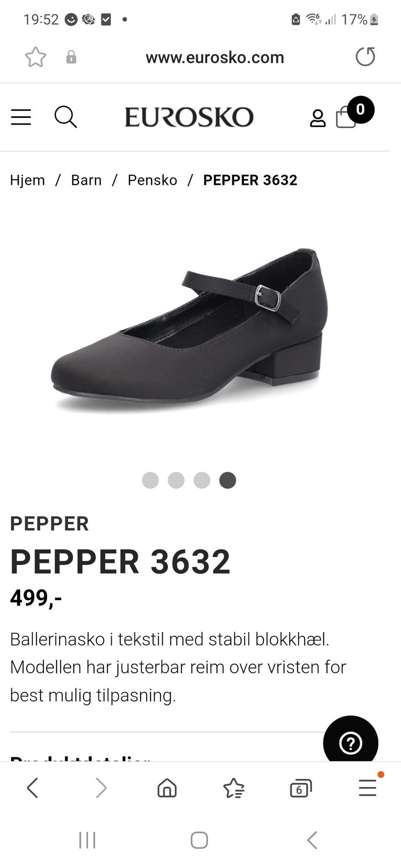The width and height of the screenshot is (401, 868).
Task: Go to Barn breadcrumb category
Action: coord(86,180)
